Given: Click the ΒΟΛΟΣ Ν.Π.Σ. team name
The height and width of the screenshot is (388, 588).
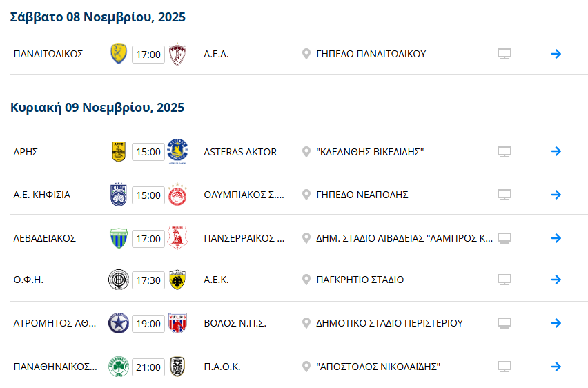Looking at the screenshot, I should point(235,323).
